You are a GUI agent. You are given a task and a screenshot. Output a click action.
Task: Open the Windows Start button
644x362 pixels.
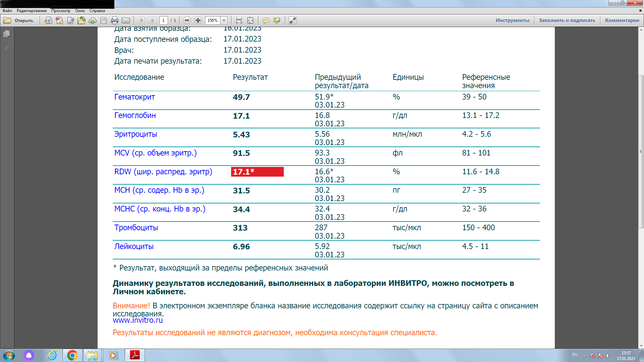[x=9, y=355]
